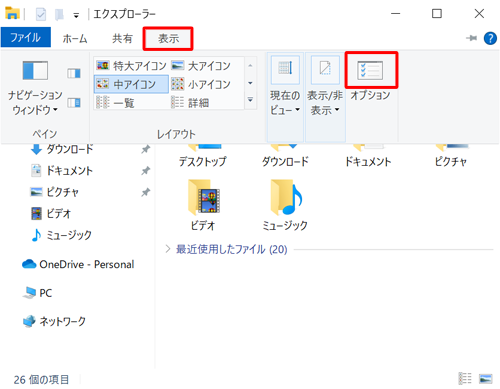The width and height of the screenshot is (500, 389).
Task: Click the pin icon beside ドキュメント
Action: [x=145, y=171]
